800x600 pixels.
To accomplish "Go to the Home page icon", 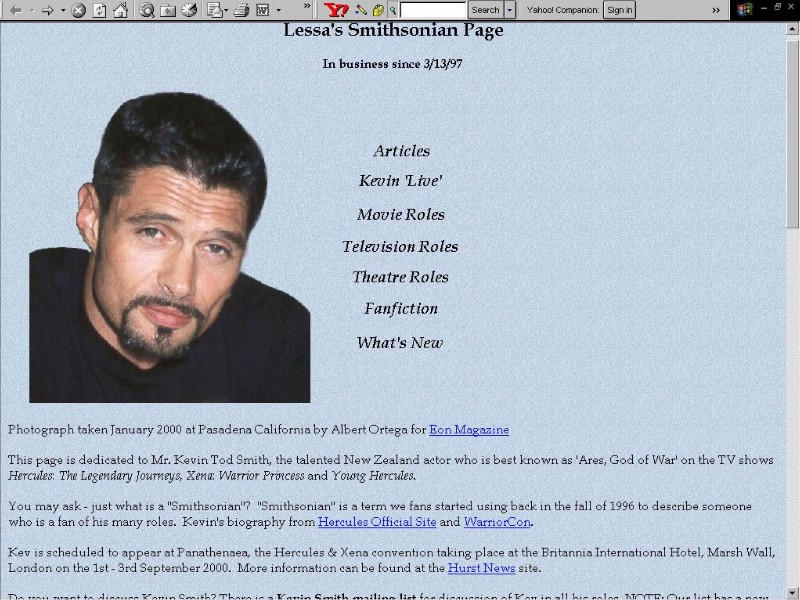I will click(x=120, y=10).
